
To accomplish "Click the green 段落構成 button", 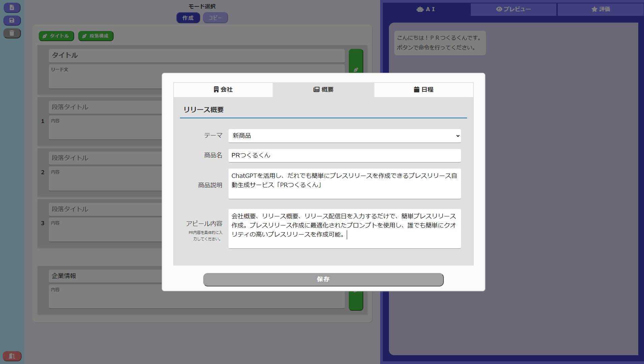I will click(96, 36).
